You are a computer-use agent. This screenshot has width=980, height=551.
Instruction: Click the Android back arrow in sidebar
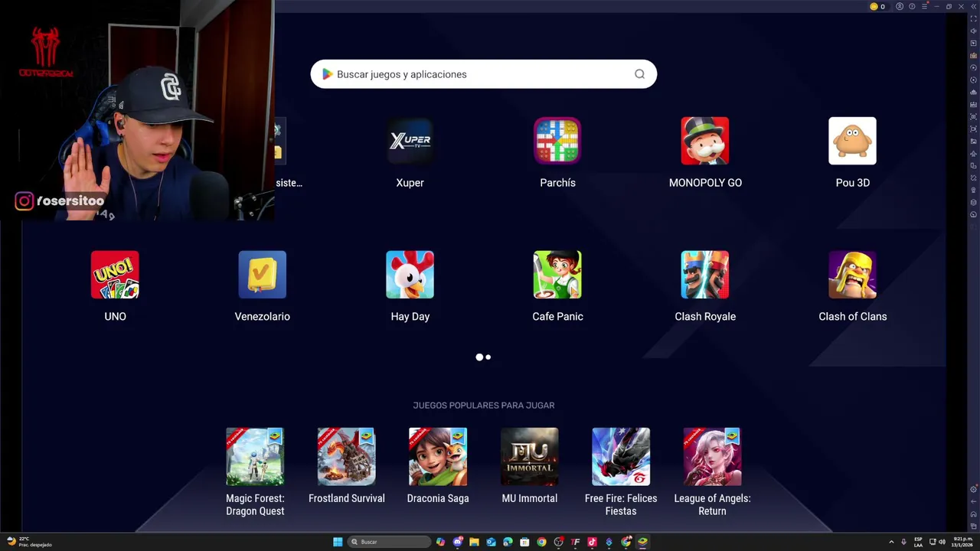click(974, 502)
